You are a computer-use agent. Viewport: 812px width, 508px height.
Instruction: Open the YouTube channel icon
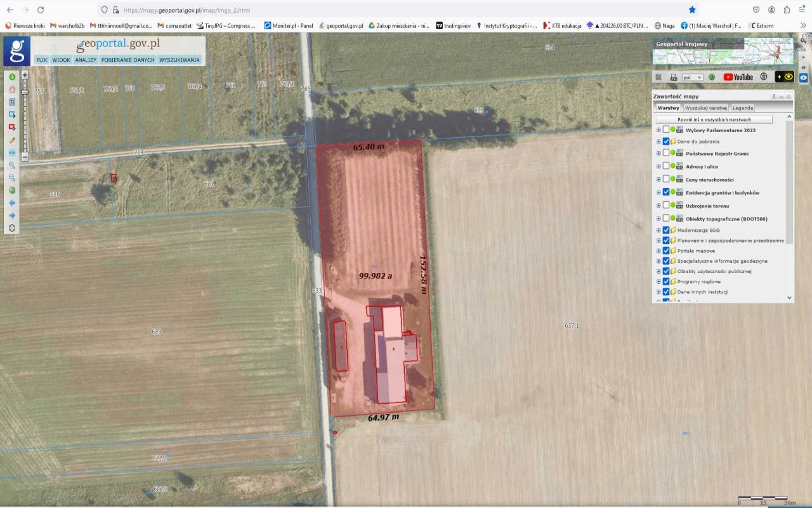click(x=738, y=77)
